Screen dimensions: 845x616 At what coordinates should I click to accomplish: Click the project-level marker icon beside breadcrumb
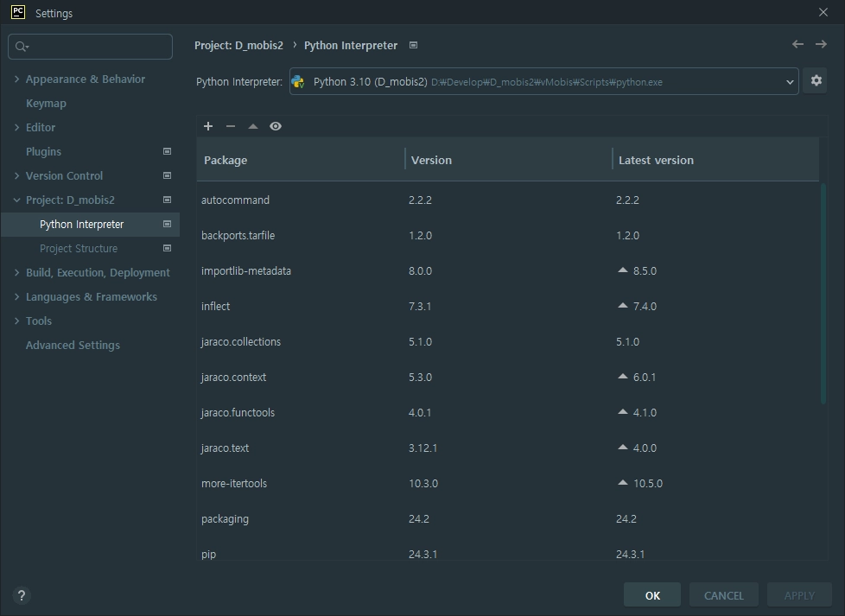click(413, 45)
